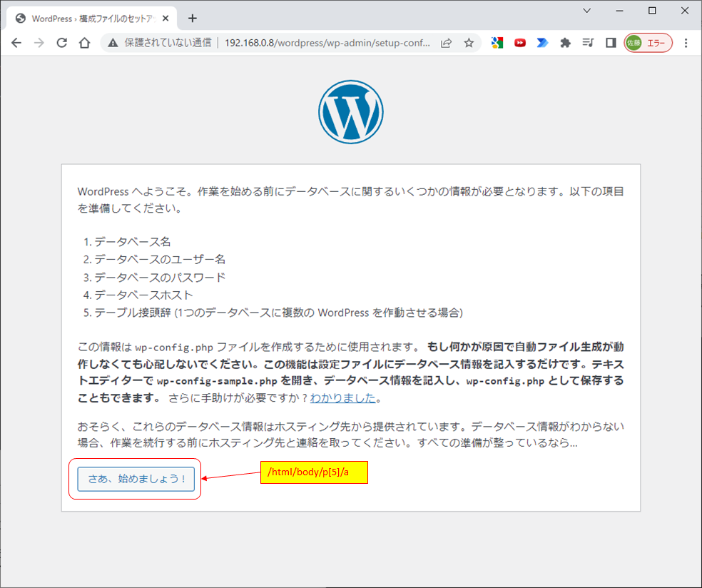
Task: Expand the tab search dropdown
Action: tap(587, 11)
